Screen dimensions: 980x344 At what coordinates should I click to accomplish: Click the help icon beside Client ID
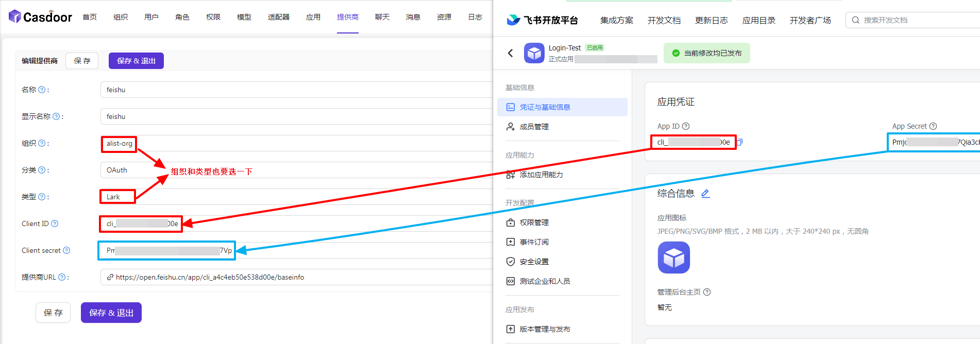(x=55, y=223)
